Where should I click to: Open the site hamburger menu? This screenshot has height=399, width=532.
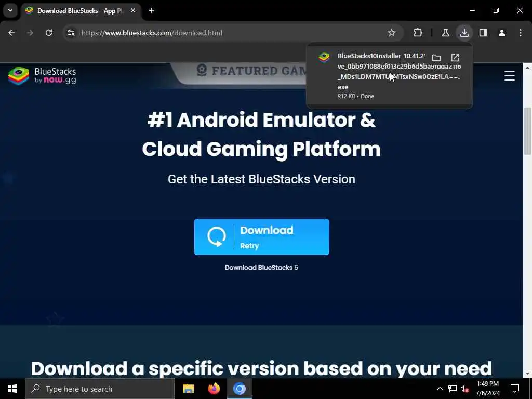pyautogui.click(x=509, y=76)
